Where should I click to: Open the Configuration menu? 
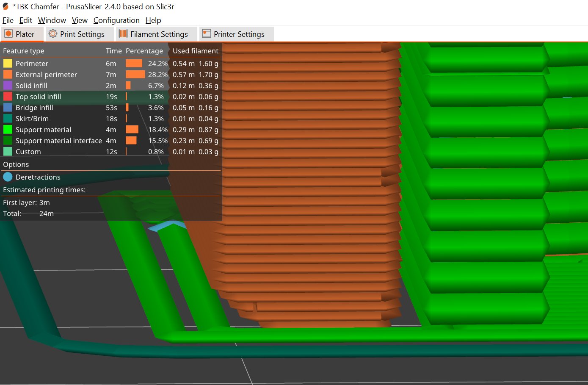(116, 20)
